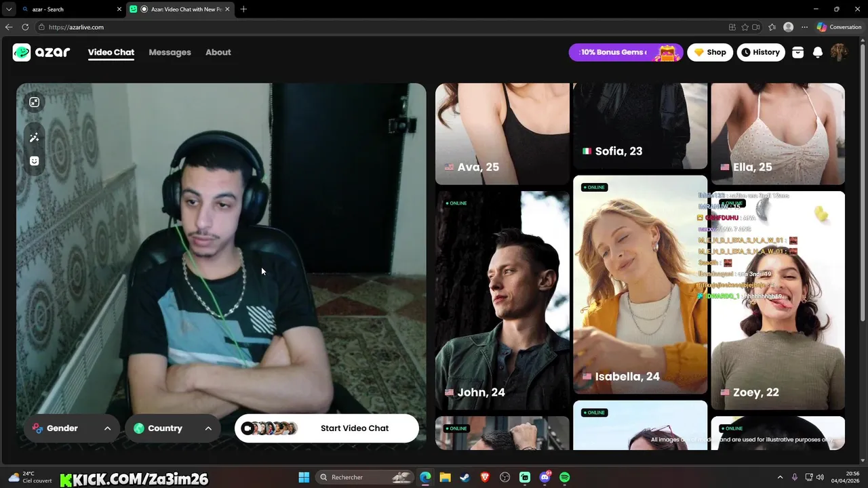Open Isabella, 24 profile card
Viewport: 868px width, 488px height.
tap(640, 285)
